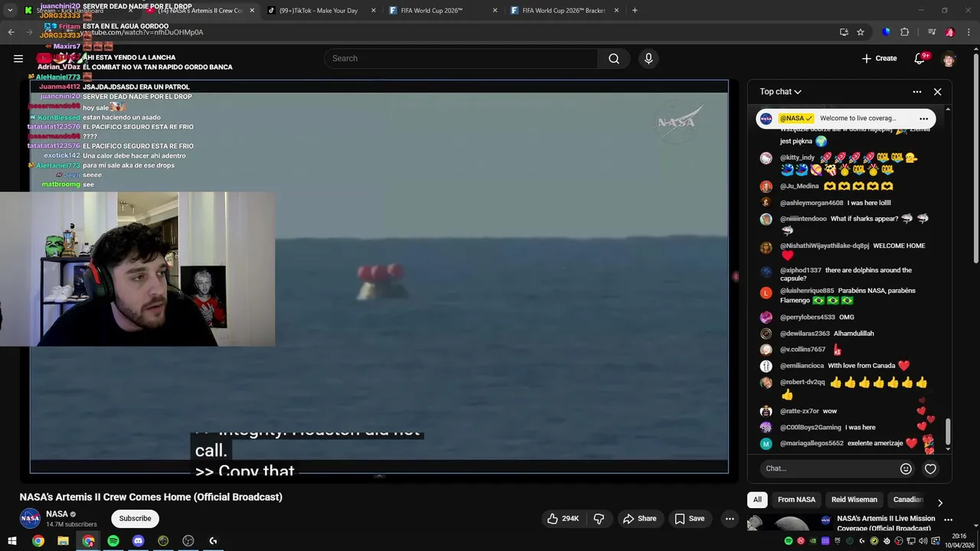Image resolution: width=980 pixels, height=551 pixels.
Task: Open Chrome media control icon
Action: [932, 32]
